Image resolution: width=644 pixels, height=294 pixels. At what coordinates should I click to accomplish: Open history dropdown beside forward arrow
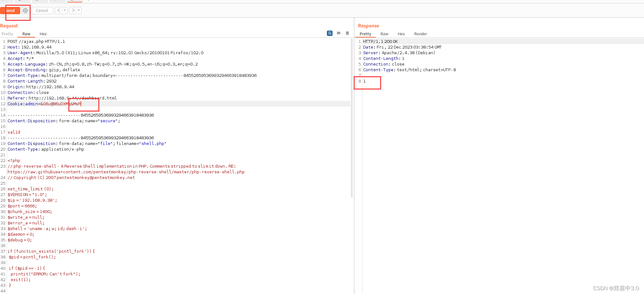click(79, 10)
